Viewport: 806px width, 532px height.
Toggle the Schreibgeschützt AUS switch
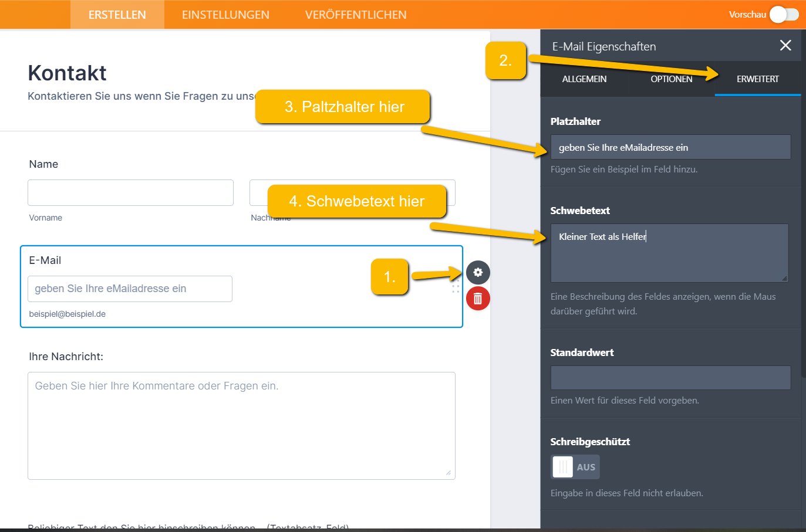pyautogui.click(x=575, y=467)
